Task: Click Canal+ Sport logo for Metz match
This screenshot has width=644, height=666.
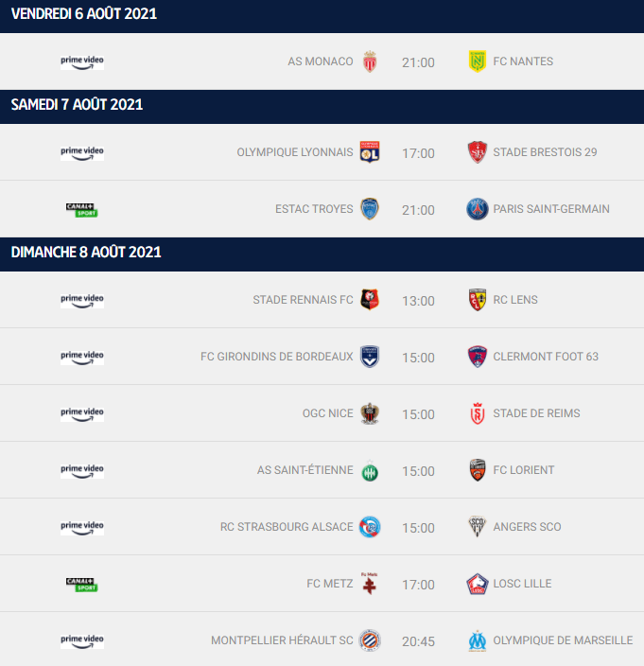Action: pyautogui.click(x=82, y=585)
